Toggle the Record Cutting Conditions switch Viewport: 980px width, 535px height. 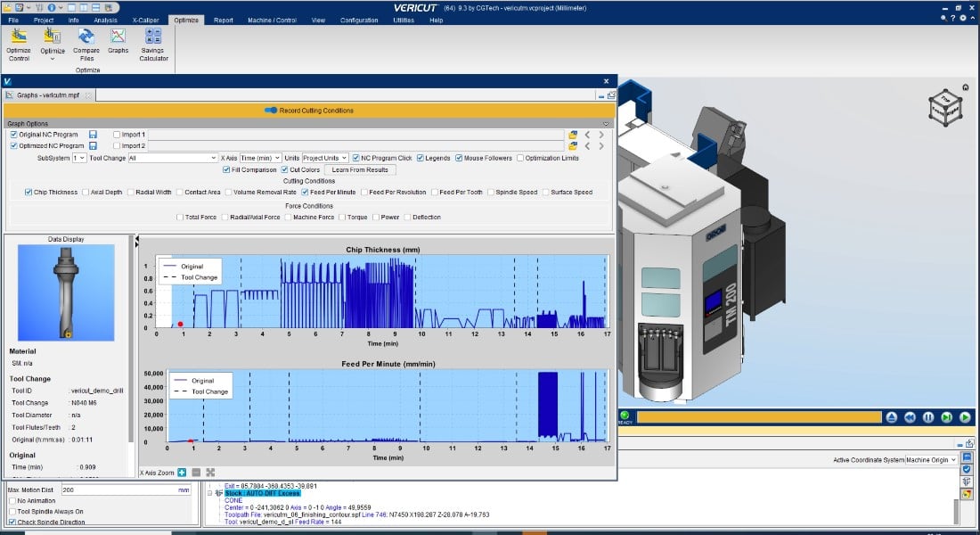pos(273,111)
